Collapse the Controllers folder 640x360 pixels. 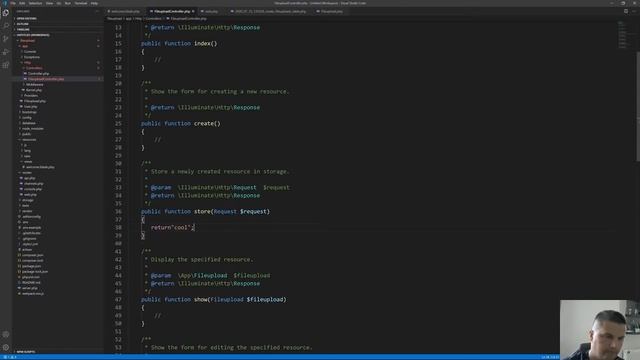click(34, 68)
